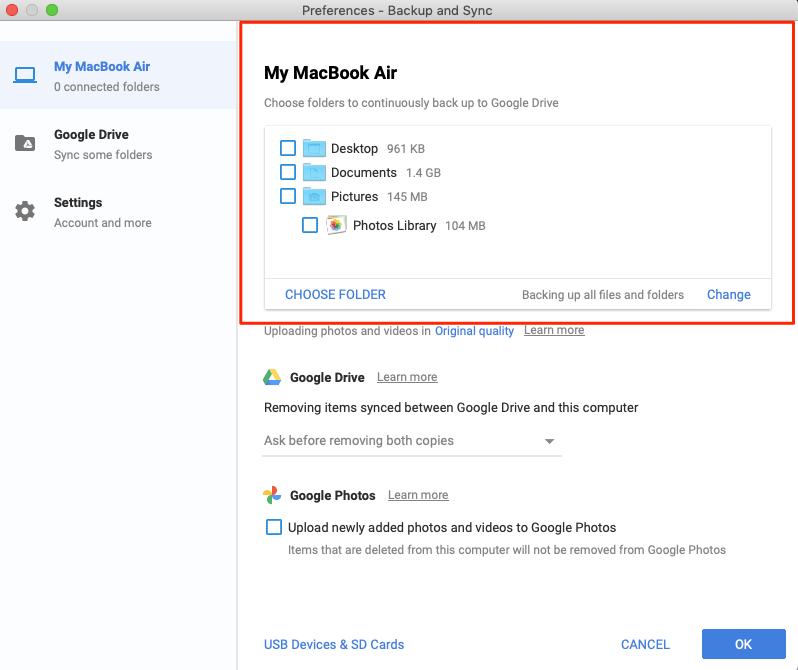This screenshot has height=670, width=798.
Task: Open Learn more next to Original quality
Action: [554, 330]
